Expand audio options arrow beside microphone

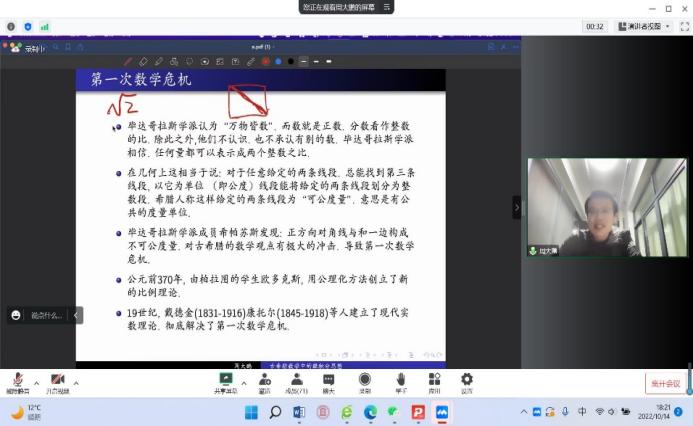[36, 382]
